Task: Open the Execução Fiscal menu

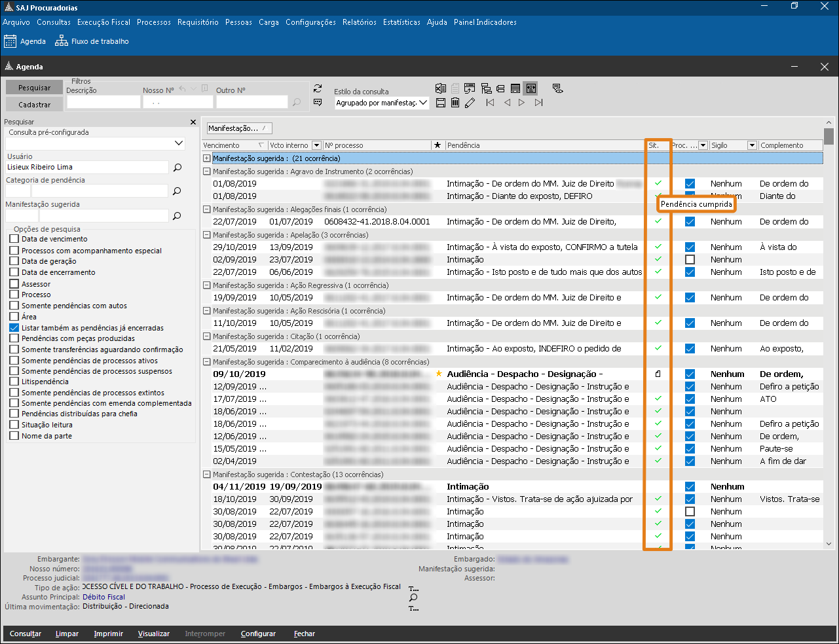Action: tap(103, 22)
